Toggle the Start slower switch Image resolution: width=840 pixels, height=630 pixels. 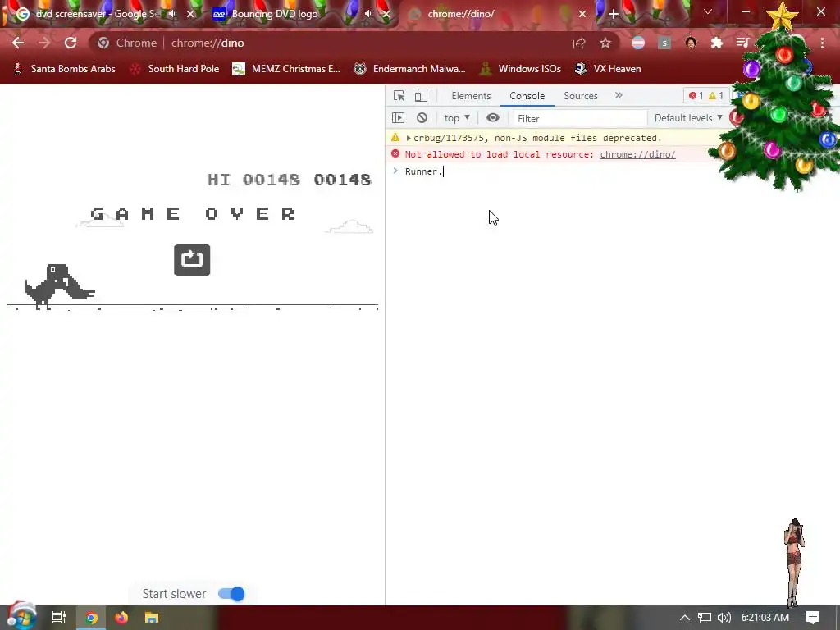click(231, 594)
